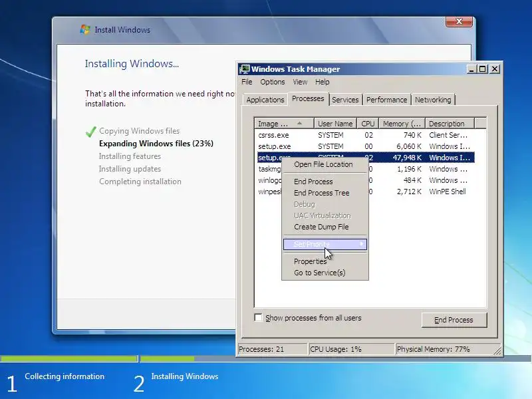This screenshot has width=532, height=399.
Task: Maximize the Windows Task Manager window
Action: point(482,69)
